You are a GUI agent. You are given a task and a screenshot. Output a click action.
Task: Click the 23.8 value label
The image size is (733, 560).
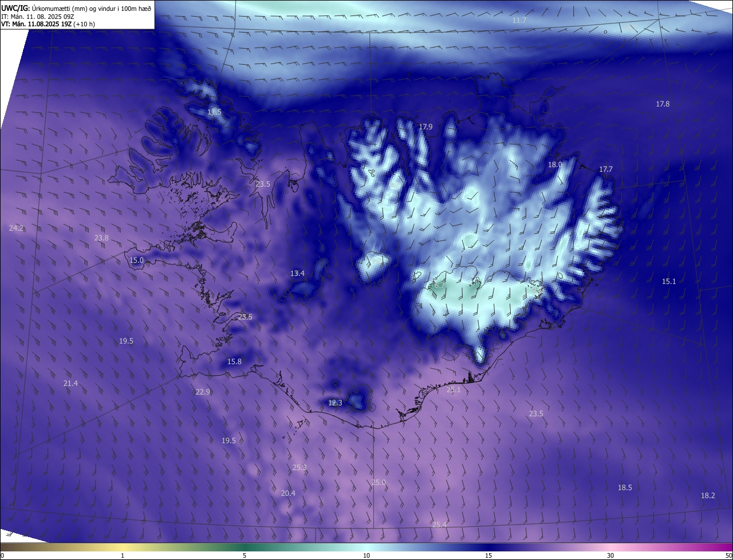(101, 238)
